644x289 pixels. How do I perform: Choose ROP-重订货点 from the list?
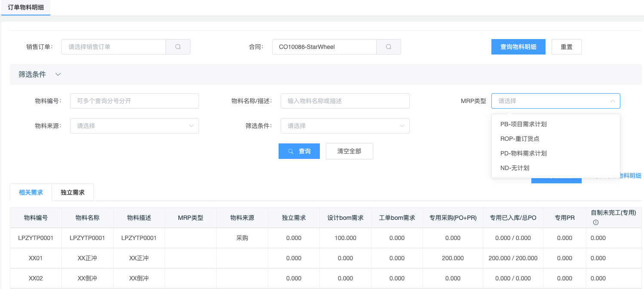tap(520, 139)
